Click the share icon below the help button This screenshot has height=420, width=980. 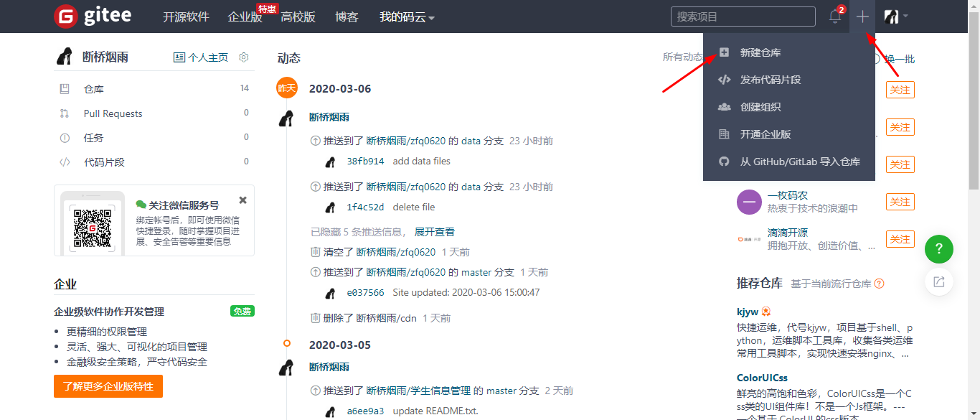point(939,283)
